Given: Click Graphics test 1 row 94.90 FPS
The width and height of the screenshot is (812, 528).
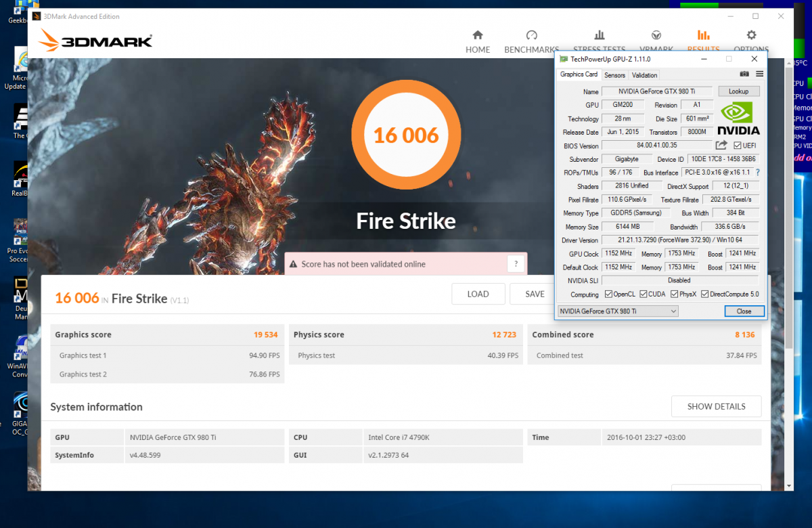Looking at the screenshot, I should tap(167, 355).
